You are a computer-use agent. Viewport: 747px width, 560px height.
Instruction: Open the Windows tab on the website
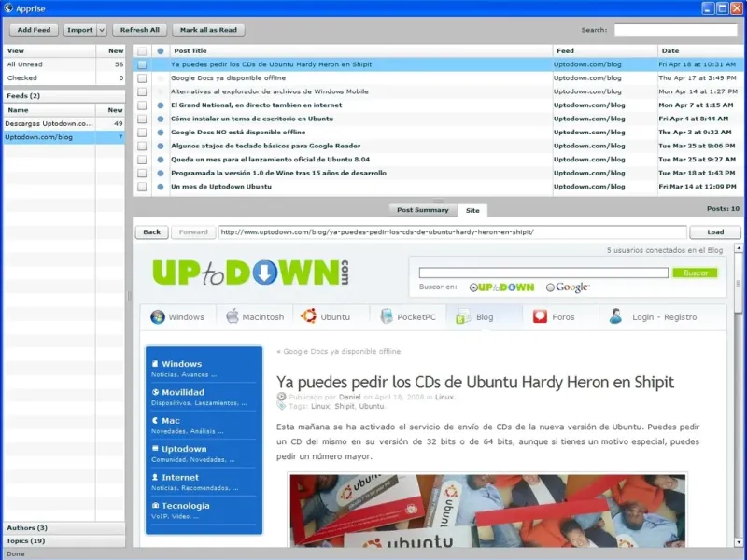click(x=177, y=317)
